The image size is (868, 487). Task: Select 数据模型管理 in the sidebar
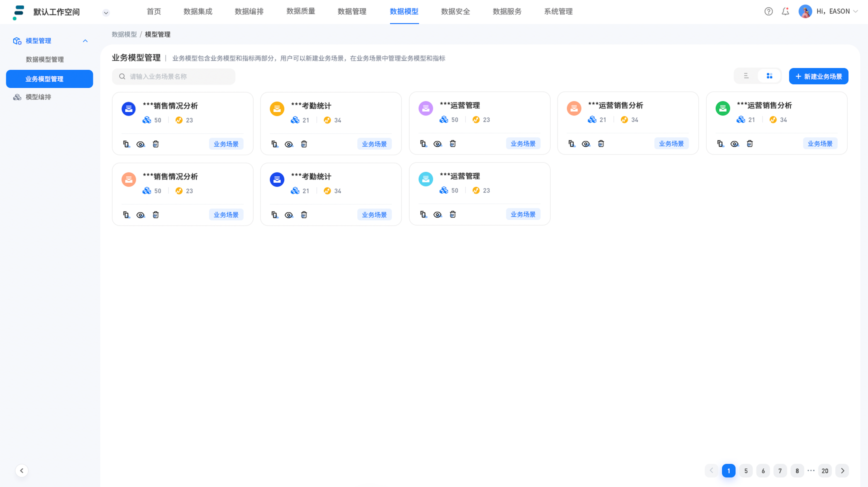tap(45, 59)
